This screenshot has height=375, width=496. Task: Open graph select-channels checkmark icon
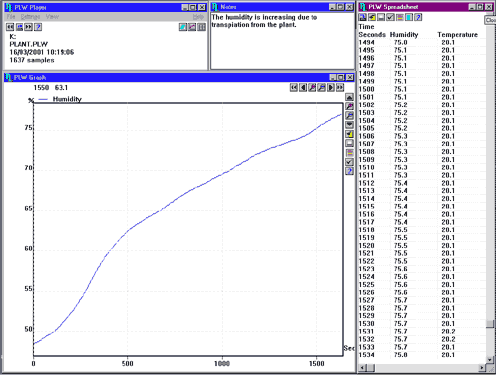[x=349, y=162]
